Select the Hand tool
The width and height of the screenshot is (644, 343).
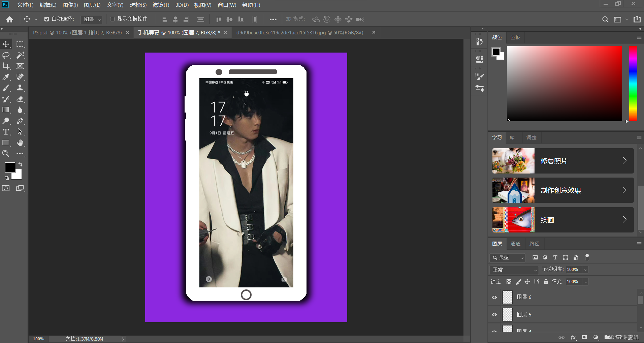[x=20, y=143]
